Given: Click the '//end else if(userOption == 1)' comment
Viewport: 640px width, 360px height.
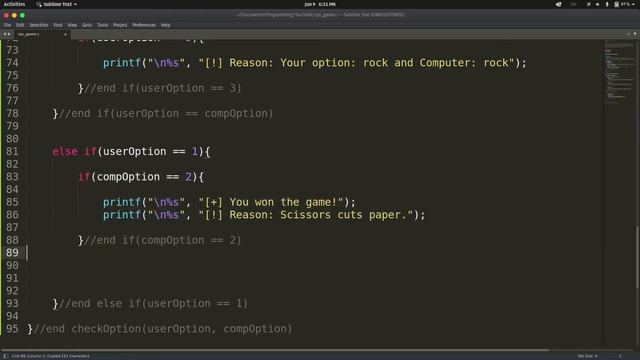Looking at the screenshot, I should 153,303.
